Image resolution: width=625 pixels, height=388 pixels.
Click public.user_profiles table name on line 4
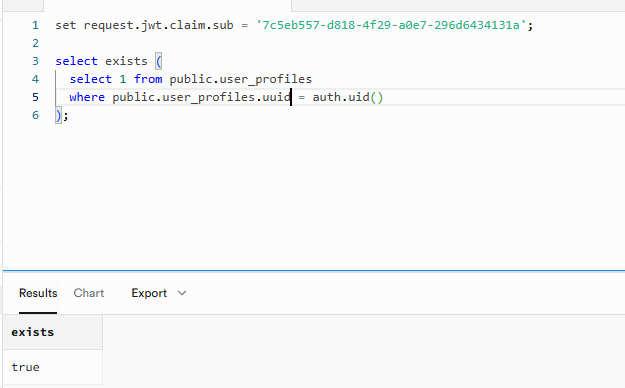click(240, 79)
